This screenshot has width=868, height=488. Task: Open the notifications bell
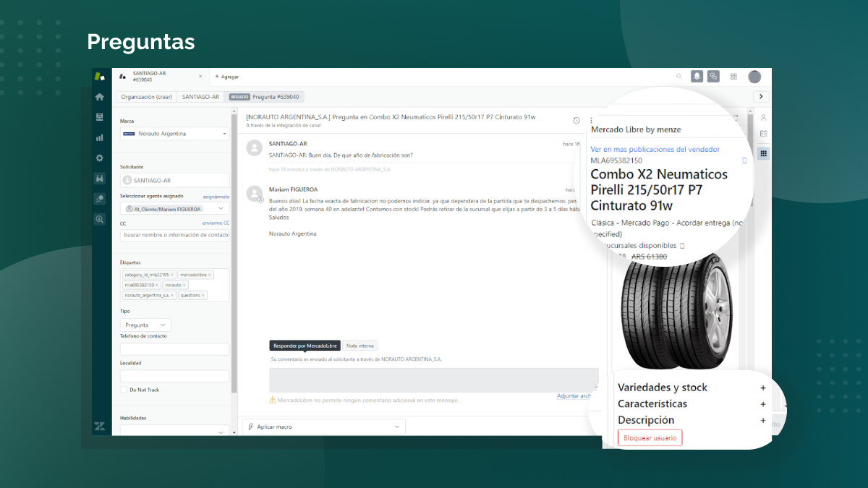pyautogui.click(x=697, y=76)
